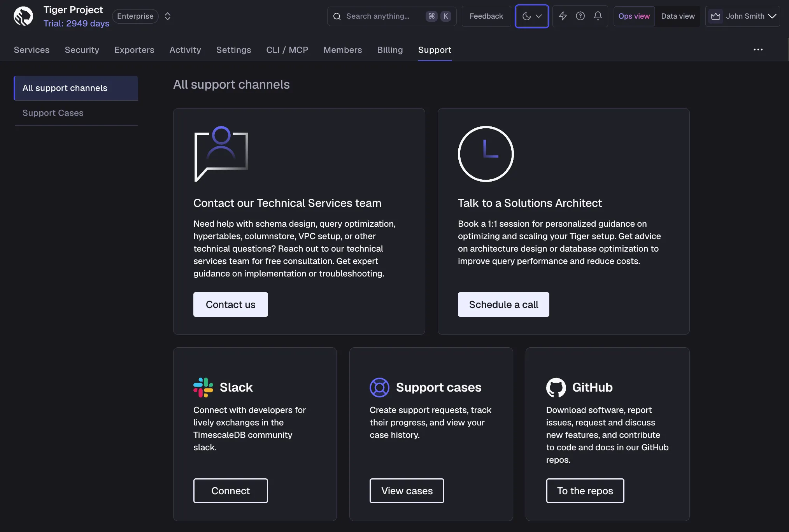Click the crown icon beside John Smith

tap(715, 16)
